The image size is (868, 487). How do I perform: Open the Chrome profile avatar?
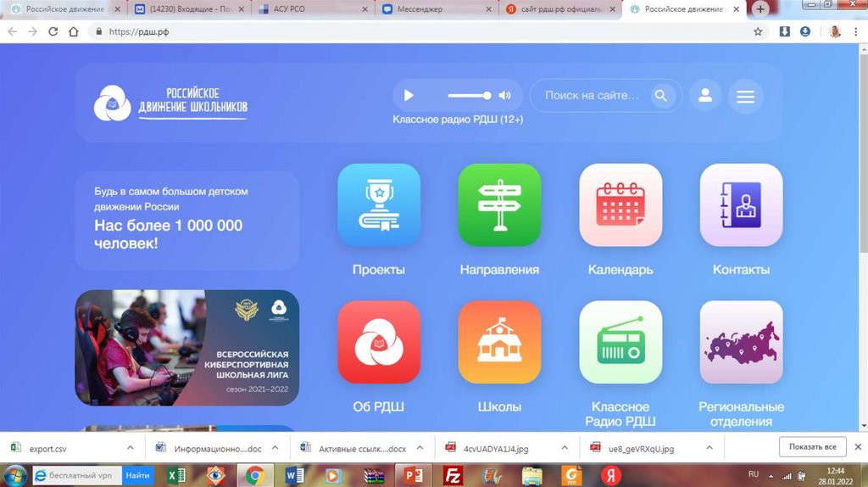(835, 31)
